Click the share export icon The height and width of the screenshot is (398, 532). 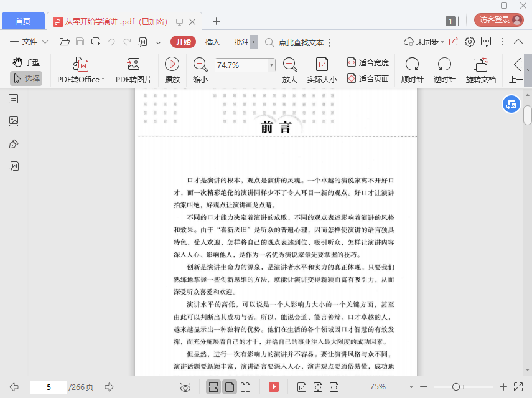tap(453, 42)
